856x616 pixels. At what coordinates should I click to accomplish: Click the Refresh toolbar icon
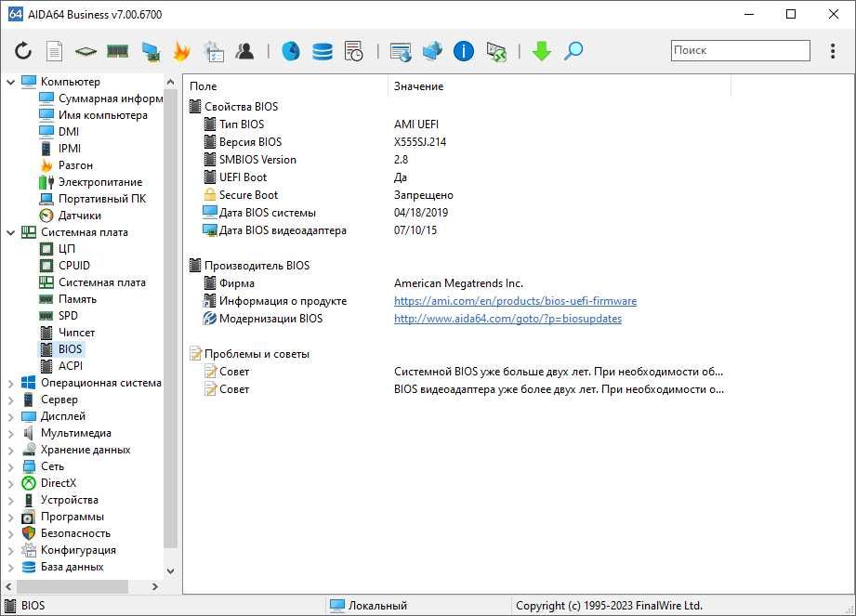[23, 51]
